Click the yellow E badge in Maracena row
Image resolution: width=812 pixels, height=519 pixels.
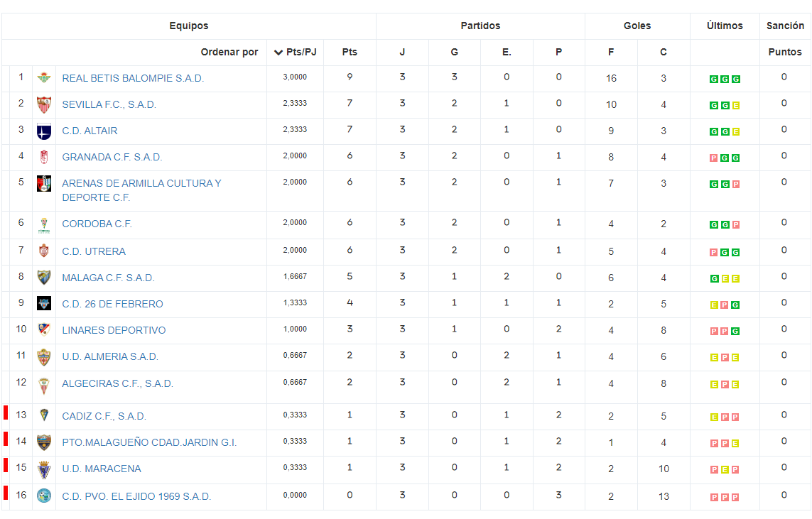click(x=725, y=470)
